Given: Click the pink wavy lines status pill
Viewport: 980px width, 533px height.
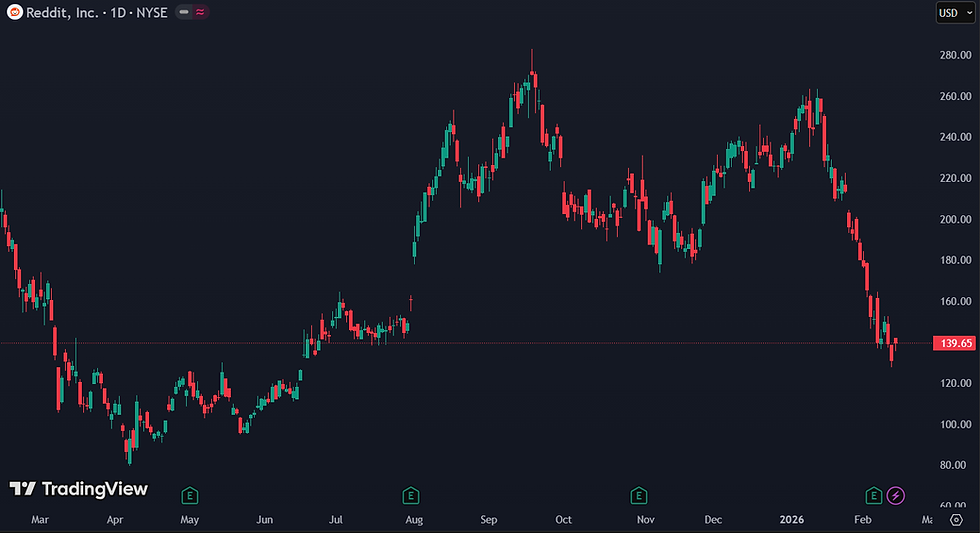Looking at the screenshot, I should coord(200,12).
